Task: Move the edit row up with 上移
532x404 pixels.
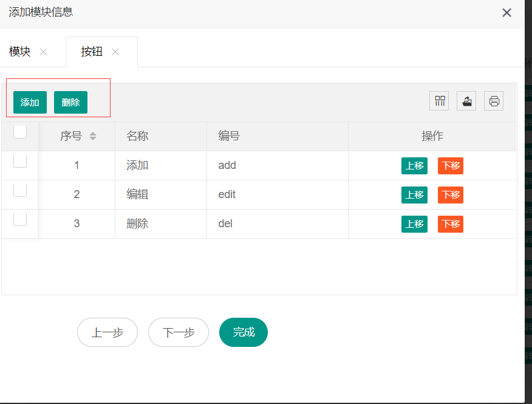Action: coord(414,195)
